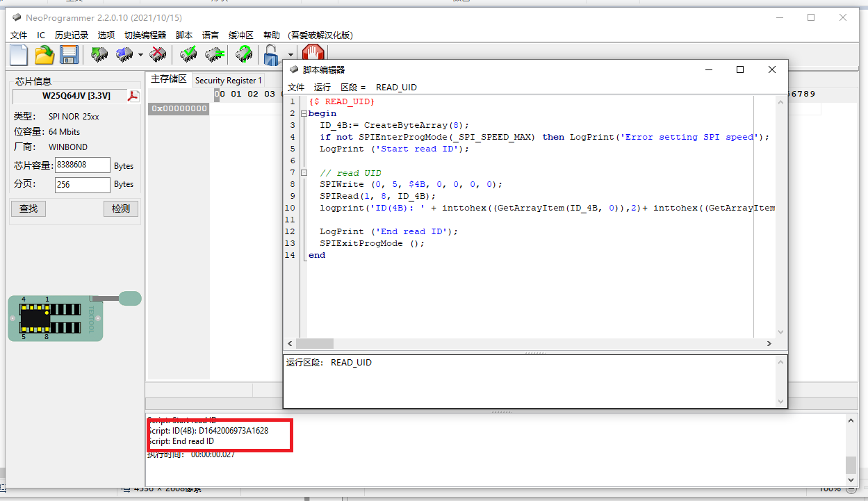Screen dimensions: 868x501
Task: Click the Detect chip question mark icon
Action: (244, 54)
